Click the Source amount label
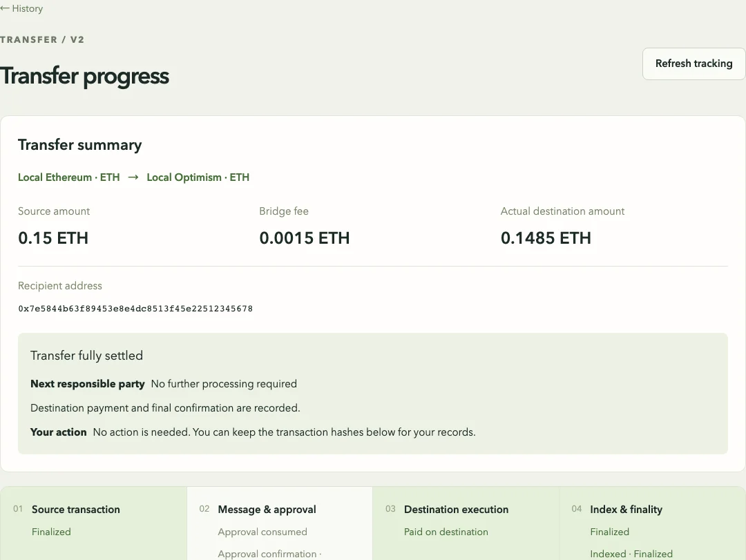This screenshot has height=560, width=746. click(x=54, y=211)
